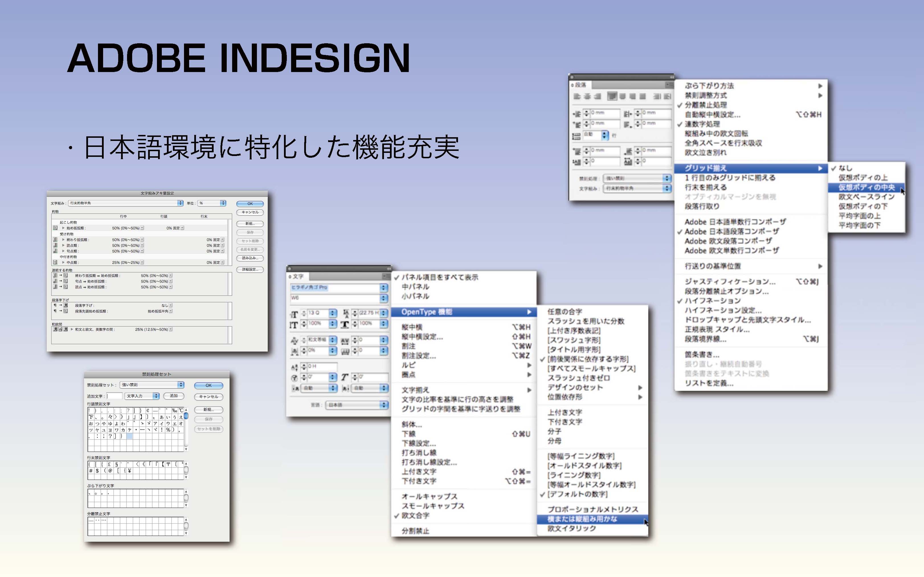Screen dimensions: 924x577
Task: Click the 中点類 dot icon in 約物 list
Action: click(x=55, y=262)
